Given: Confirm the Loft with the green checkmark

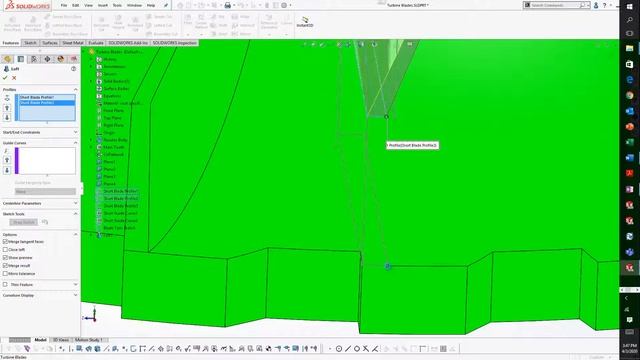Looking at the screenshot, I should (x=5, y=78).
